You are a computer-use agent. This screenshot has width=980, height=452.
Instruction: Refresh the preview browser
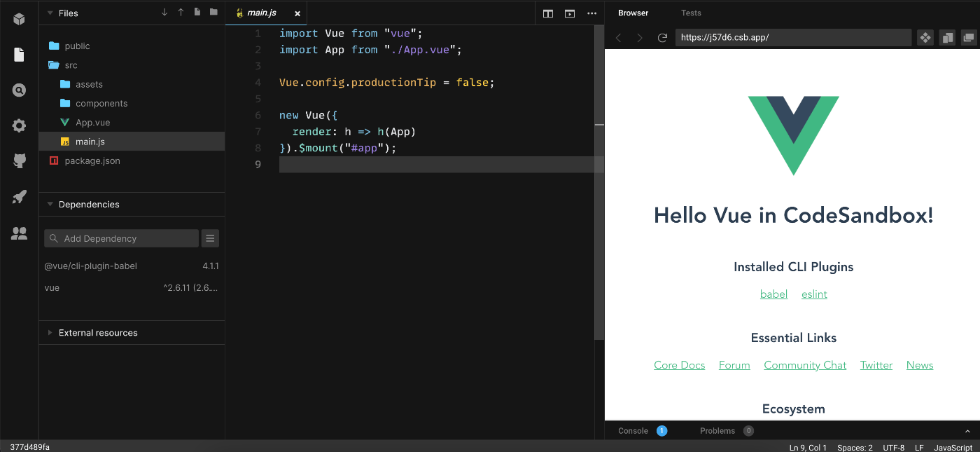[662, 38]
